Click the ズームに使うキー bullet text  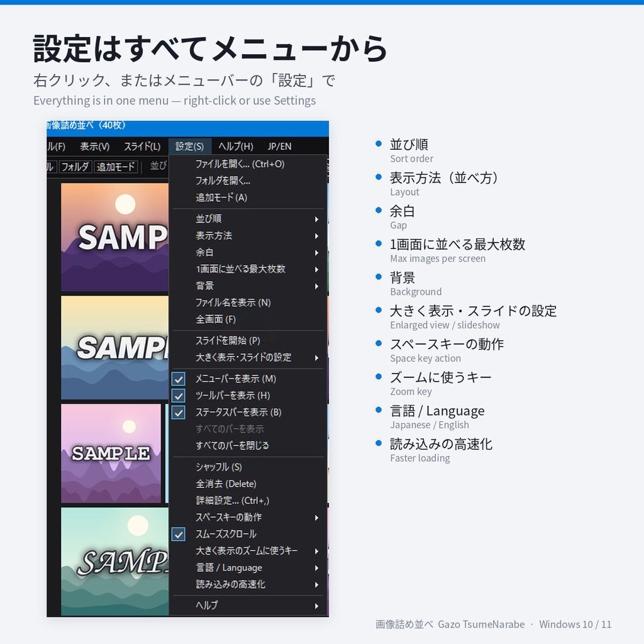441,377
